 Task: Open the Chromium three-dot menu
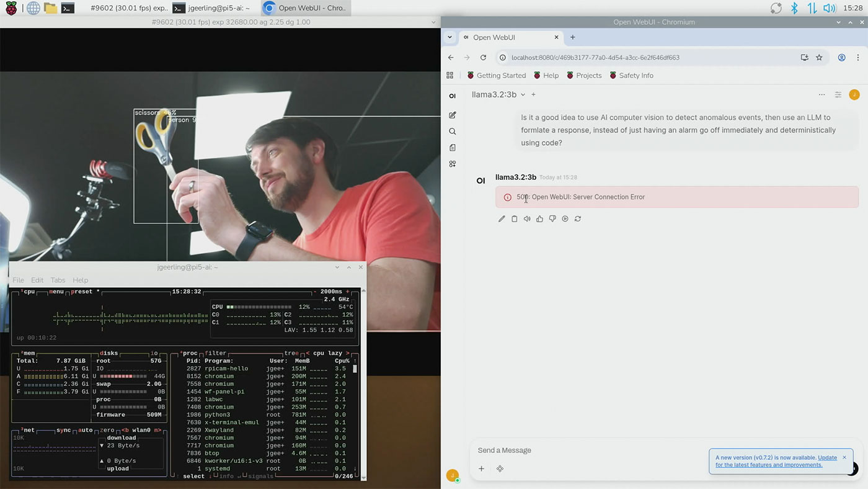[857, 58]
